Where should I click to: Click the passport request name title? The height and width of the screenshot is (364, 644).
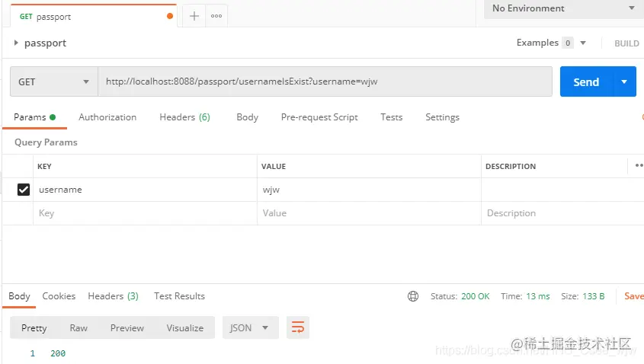(x=45, y=43)
